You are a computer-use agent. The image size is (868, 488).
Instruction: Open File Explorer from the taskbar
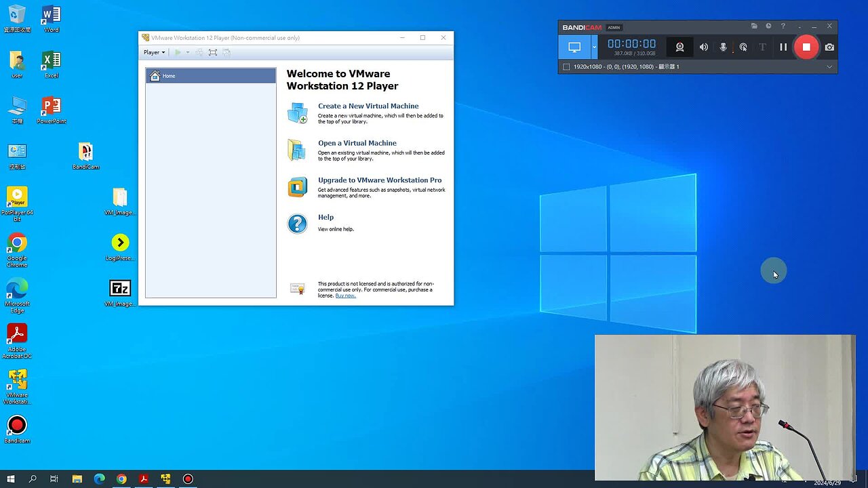[x=77, y=479]
